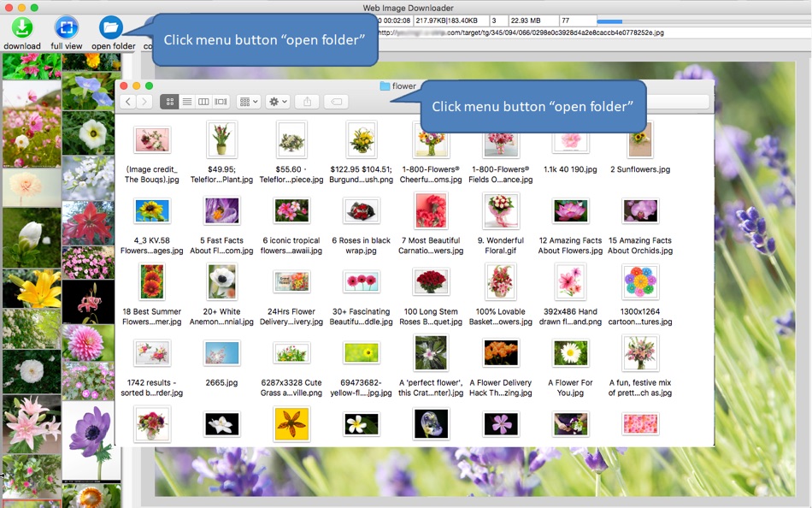
Task: Go forward in the flower Finder window
Action: pyautogui.click(x=144, y=102)
